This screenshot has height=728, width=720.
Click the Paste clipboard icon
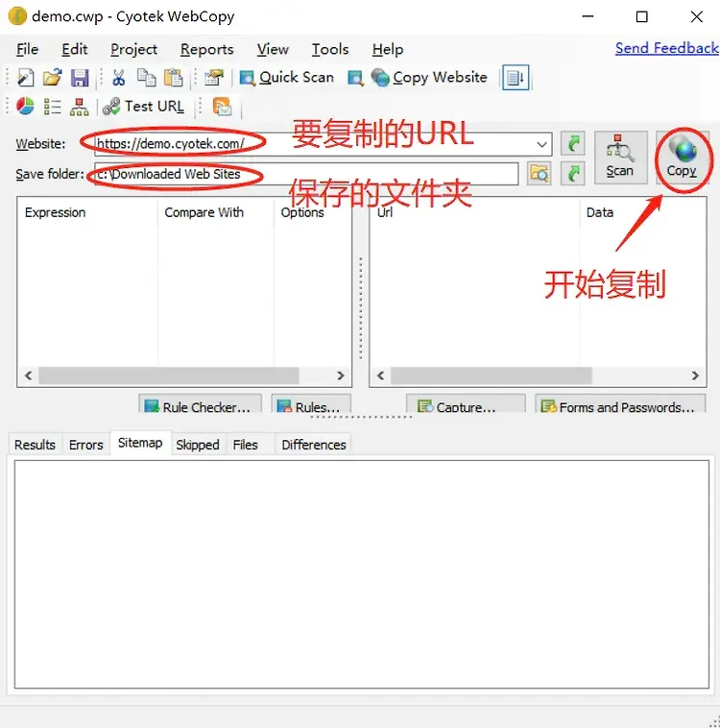pyautogui.click(x=174, y=78)
